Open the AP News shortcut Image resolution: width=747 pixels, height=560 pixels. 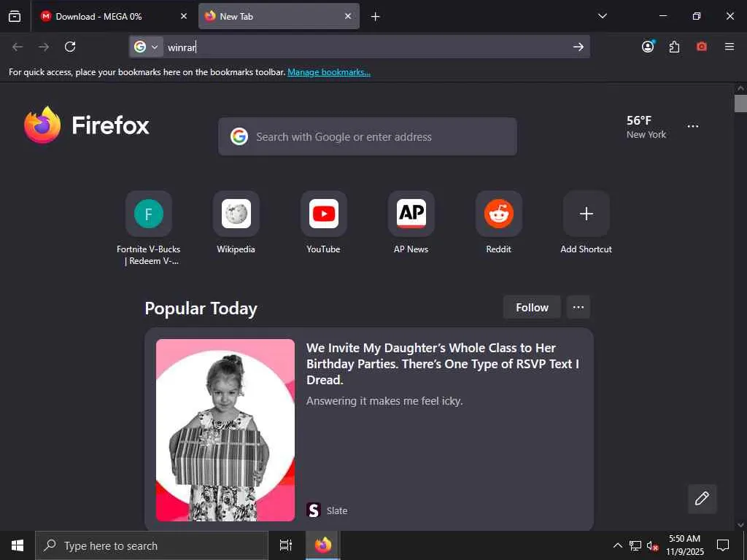tap(411, 223)
